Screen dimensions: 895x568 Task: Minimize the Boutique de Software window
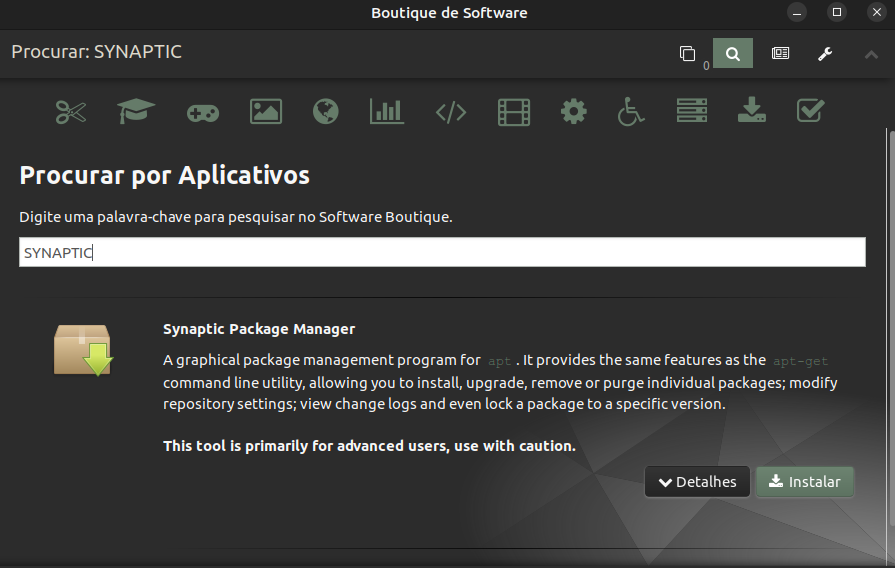coord(797,13)
